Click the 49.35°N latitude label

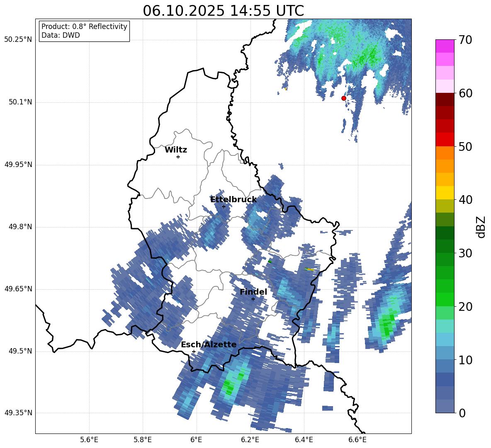point(18,413)
